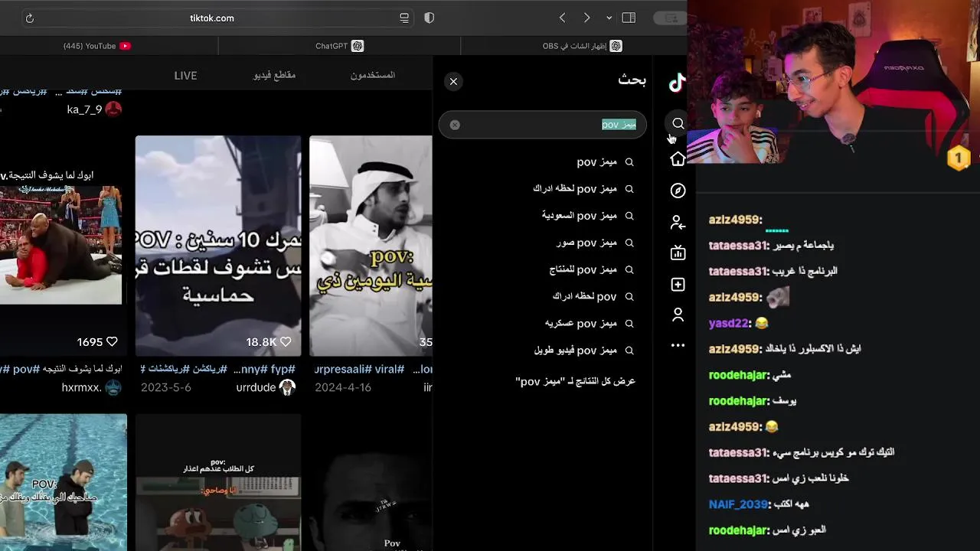Click the Upload plus icon in the sidebar
This screenshot has height=551, width=980.
pyautogui.click(x=678, y=285)
